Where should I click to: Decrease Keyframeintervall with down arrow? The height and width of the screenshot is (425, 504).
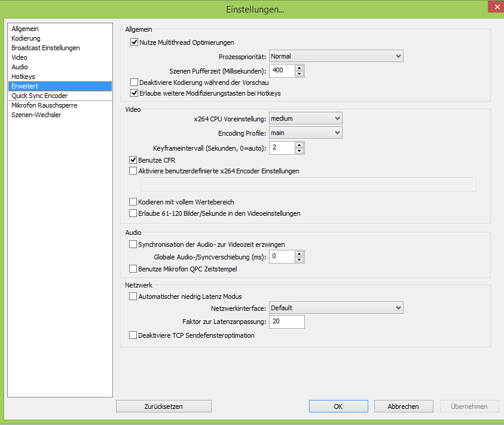(x=300, y=151)
